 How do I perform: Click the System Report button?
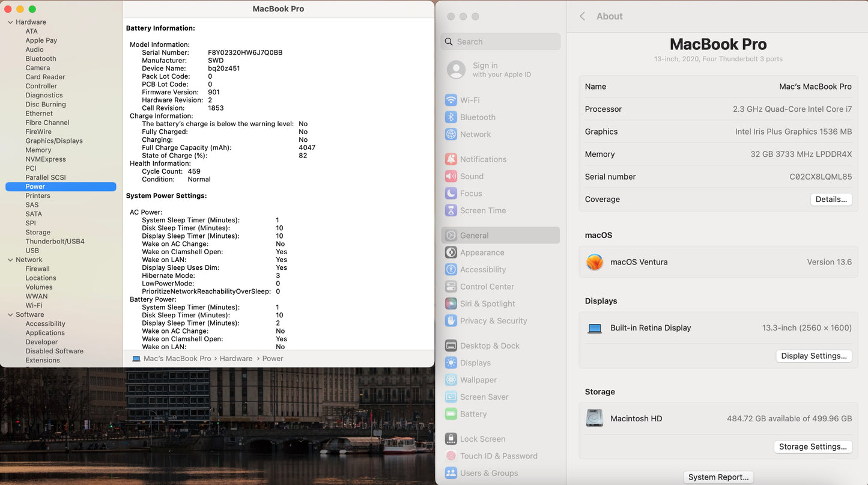[718, 477]
